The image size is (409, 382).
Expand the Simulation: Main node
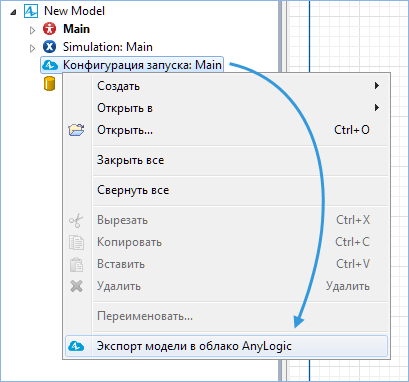pos(32,48)
